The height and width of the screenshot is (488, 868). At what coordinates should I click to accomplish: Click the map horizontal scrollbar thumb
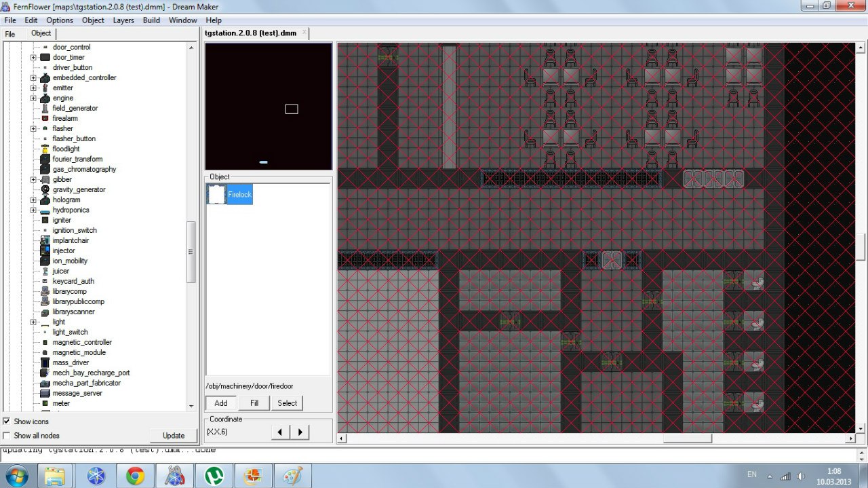tap(688, 438)
